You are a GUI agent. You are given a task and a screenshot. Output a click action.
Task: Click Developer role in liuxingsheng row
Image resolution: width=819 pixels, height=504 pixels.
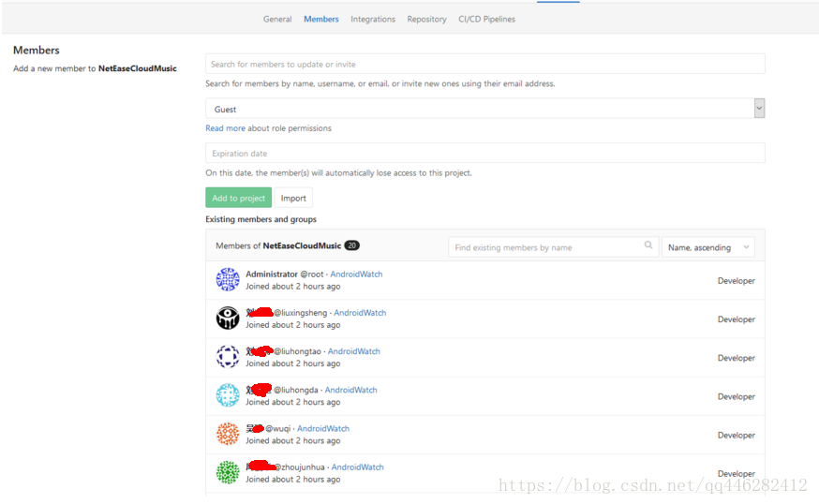coord(736,319)
